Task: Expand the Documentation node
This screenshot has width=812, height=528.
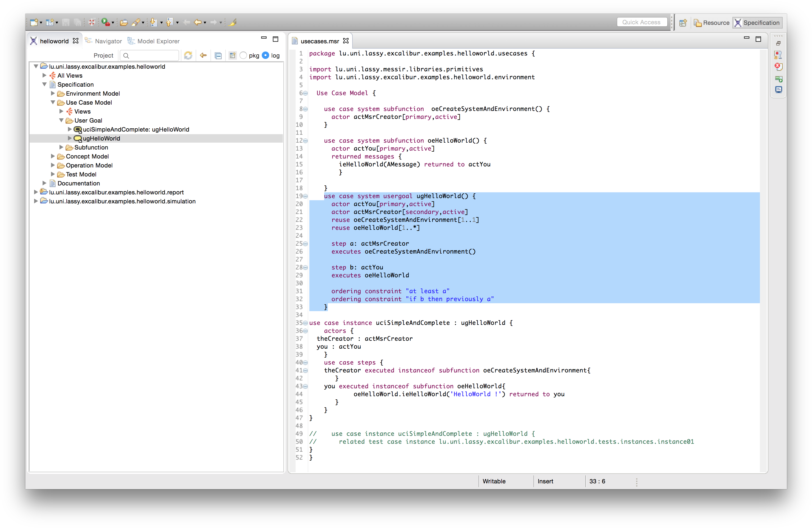Action: pyautogui.click(x=44, y=183)
